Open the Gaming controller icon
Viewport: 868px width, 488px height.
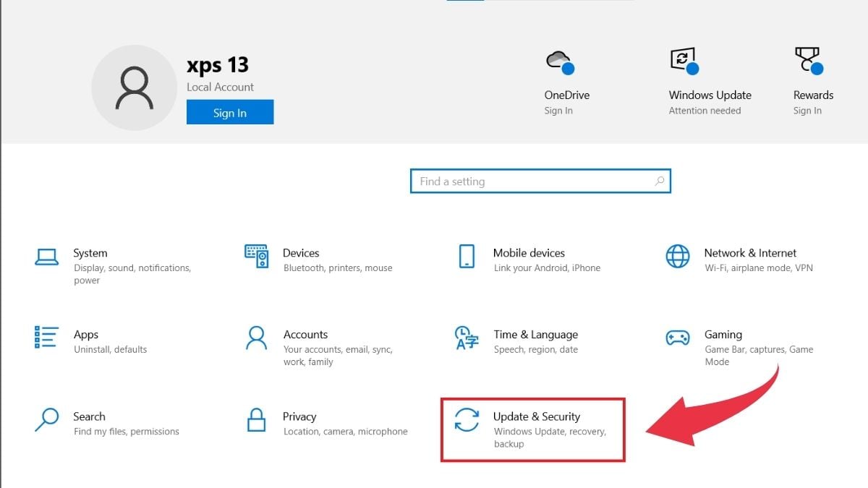point(678,338)
